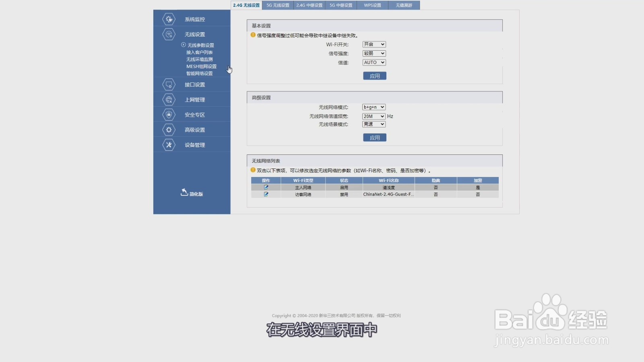Open 无线网络信道频宽 20M dropdown

pos(374,116)
